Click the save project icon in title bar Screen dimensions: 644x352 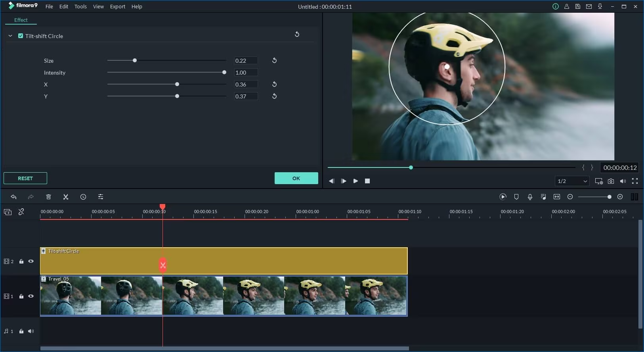click(x=578, y=6)
